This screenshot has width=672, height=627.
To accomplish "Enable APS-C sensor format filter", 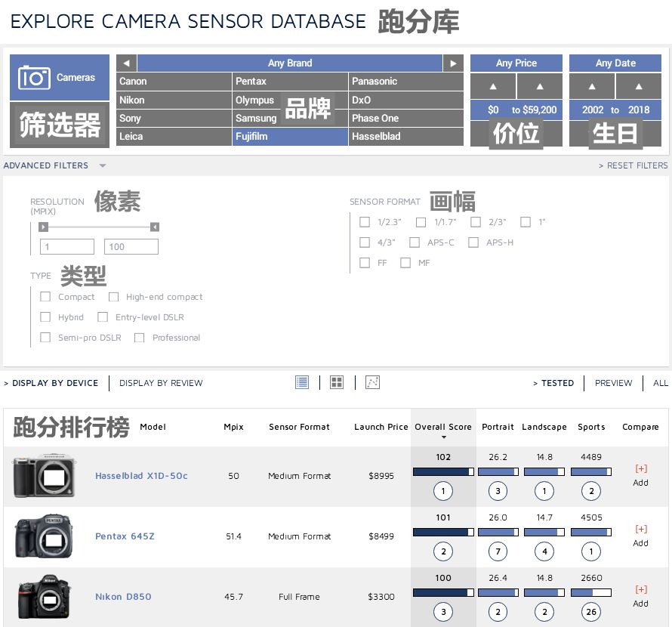I will pyautogui.click(x=415, y=242).
